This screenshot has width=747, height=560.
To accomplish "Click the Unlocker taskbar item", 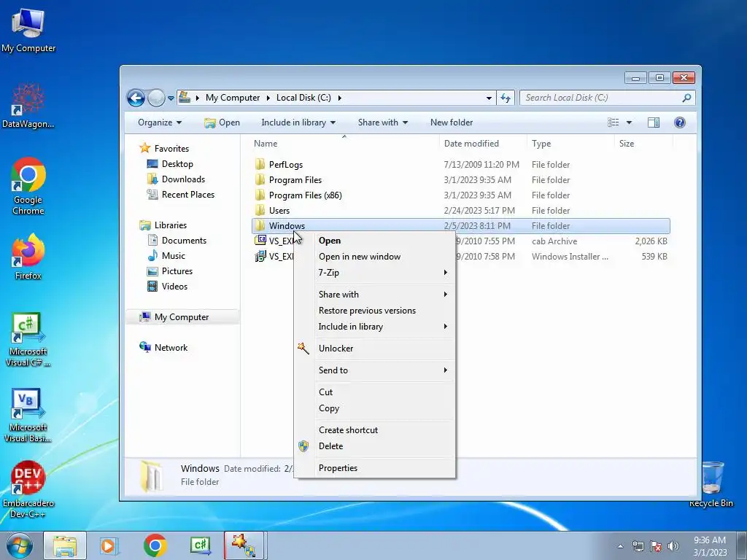I will pyautogui.click(x=244, y=545).
